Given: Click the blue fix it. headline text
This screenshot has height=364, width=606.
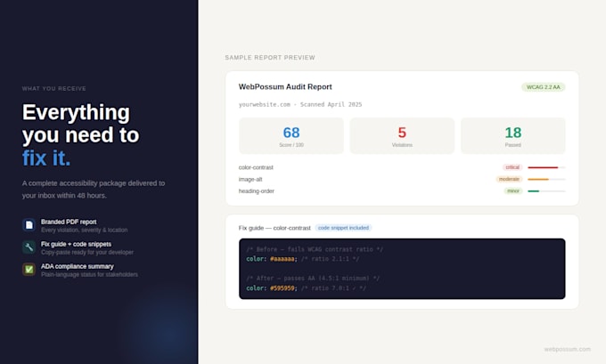Looking at the screenshot, I should point(46,158).
